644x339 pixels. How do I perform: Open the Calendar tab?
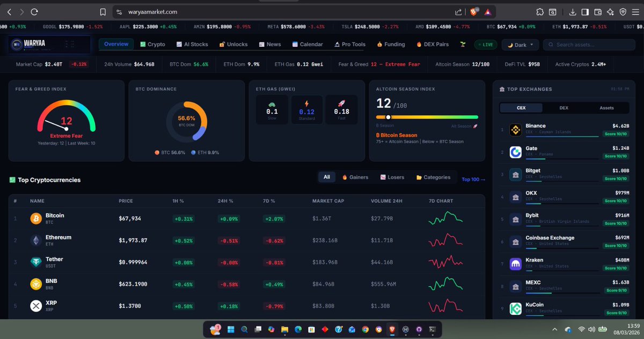(308, 45)
